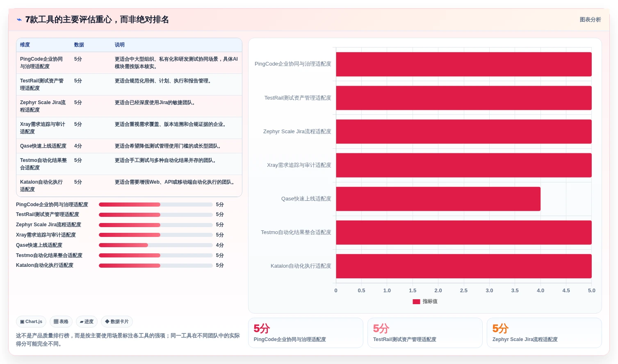
Task: Click the chart axis label Katalon自动化执行适配度
Action: point(301,266)
